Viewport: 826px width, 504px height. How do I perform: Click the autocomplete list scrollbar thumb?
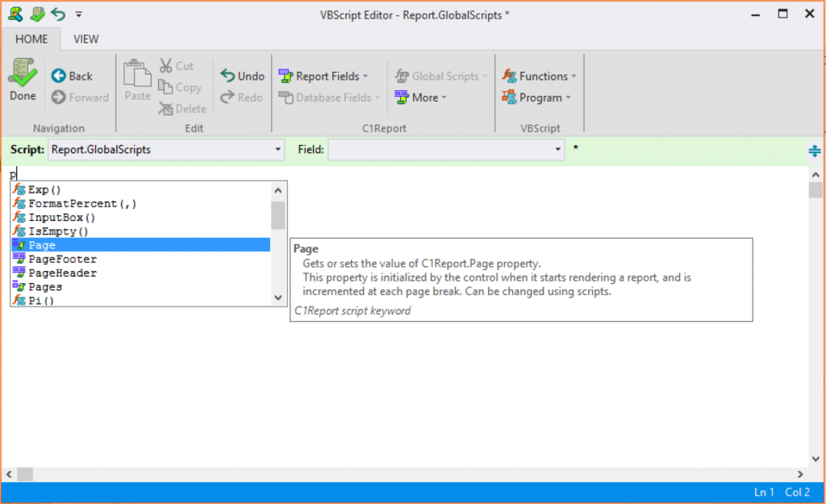(278, 215)
